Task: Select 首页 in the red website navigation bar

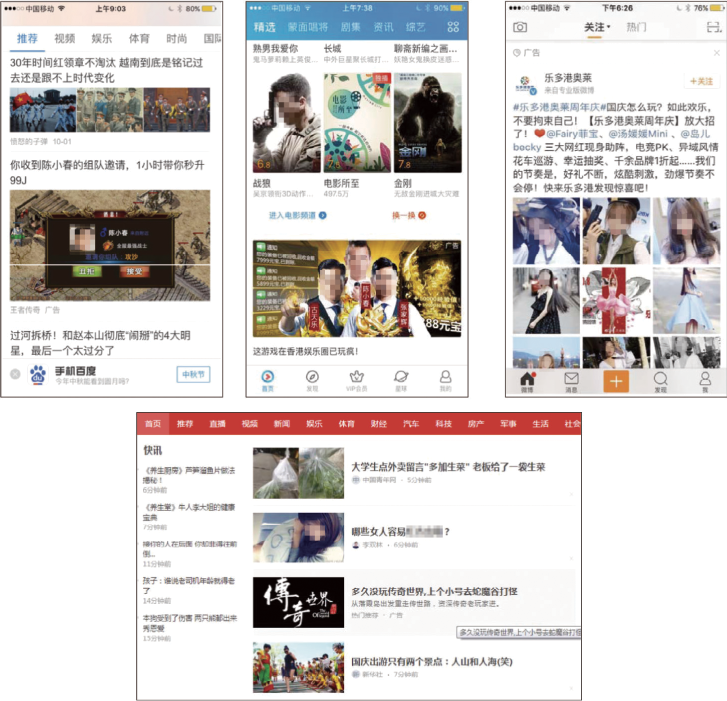Action: point(153,423)
